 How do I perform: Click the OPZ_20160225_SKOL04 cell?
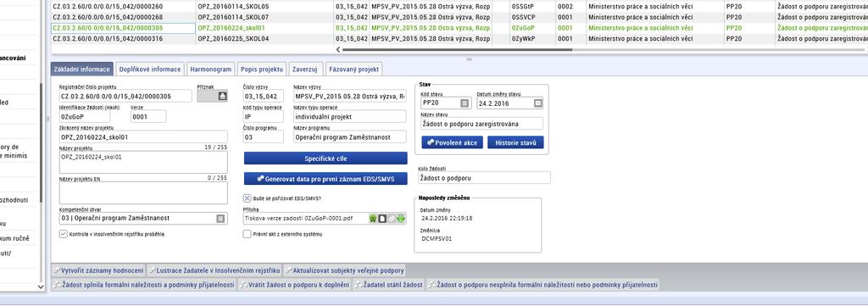(264, 39)
